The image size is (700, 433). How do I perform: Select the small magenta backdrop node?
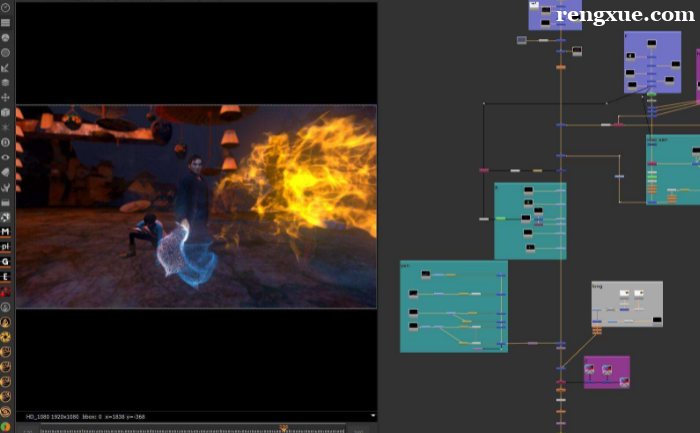tap(607, 372)
